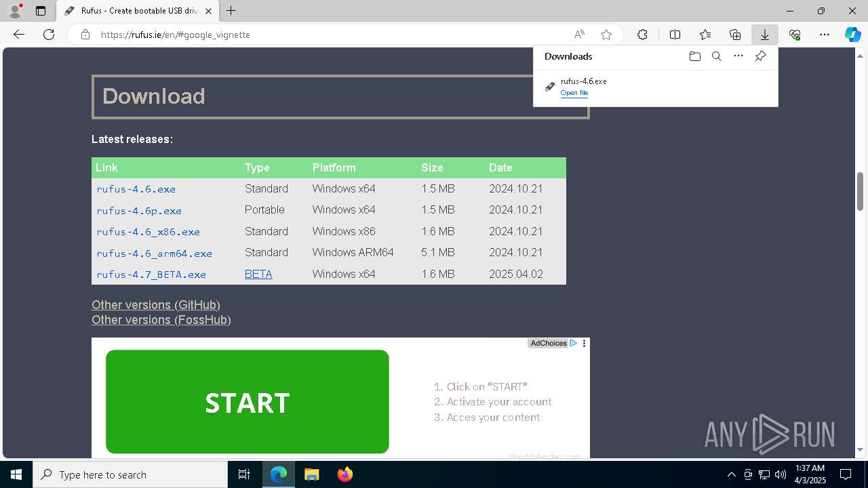This screenshot has height=488, width=868.
Task: Search downloads magnifier icon
Action: coord(716,56)
